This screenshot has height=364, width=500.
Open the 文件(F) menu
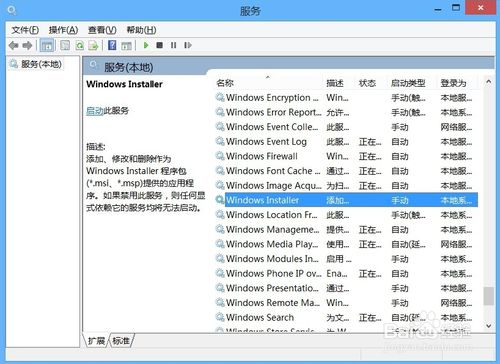click(x=25, y=30)
